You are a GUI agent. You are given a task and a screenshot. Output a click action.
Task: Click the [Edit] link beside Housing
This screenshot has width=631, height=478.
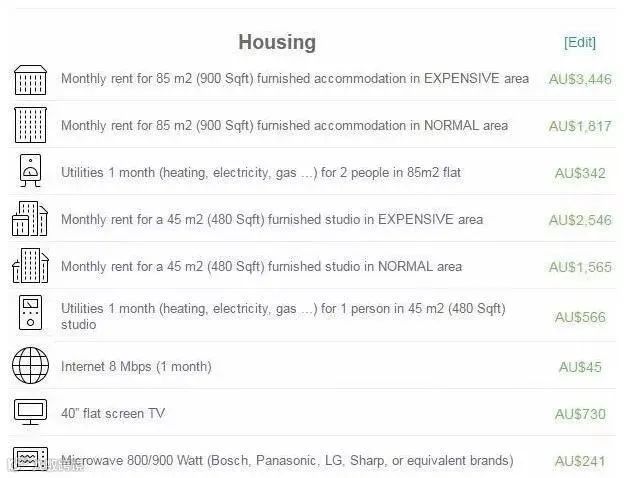pyautogui.click(x=579, y=42)
